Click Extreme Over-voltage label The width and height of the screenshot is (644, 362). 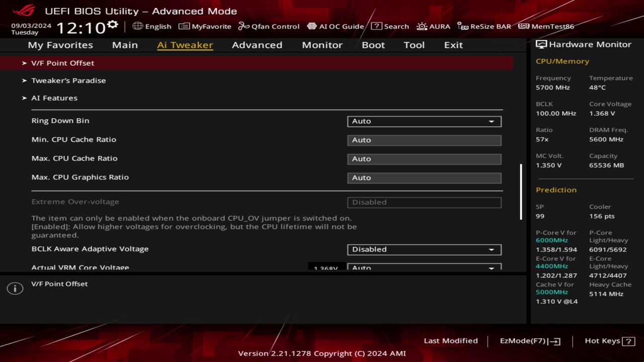pos(75,202)
